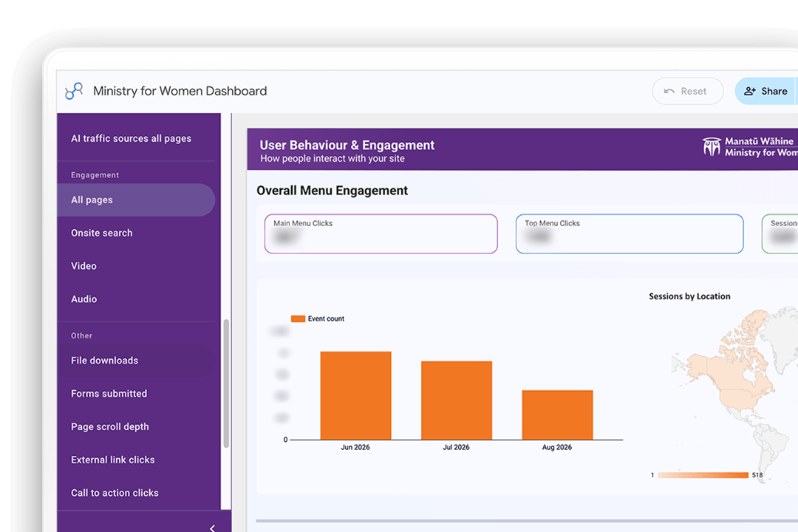Click the Jun 2026 orange bar
The height and width of the screenshot is (532, 798).
355,395
